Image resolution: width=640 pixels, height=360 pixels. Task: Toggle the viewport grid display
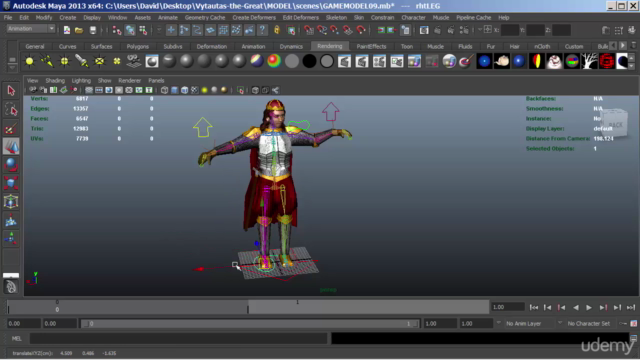(89, 90)
